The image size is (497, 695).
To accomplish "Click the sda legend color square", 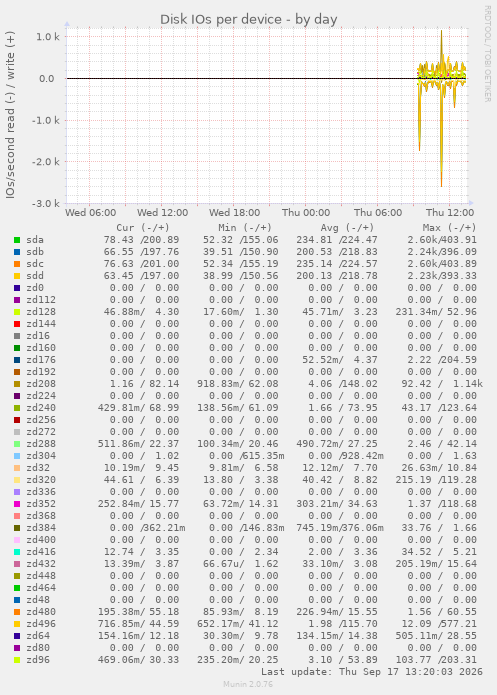I will pos(17,240).
